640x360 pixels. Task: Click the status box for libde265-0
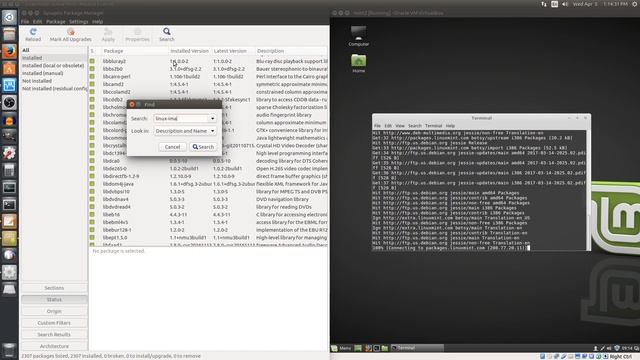[x=92, y=169]
